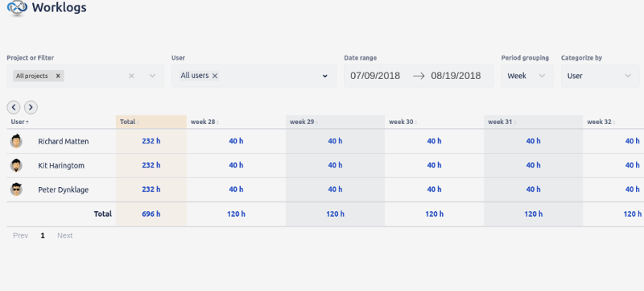This screenshot has width=644, height=291.
Task: Open Richard Matten's 232 h total
Action: click(x=151, y=141)
